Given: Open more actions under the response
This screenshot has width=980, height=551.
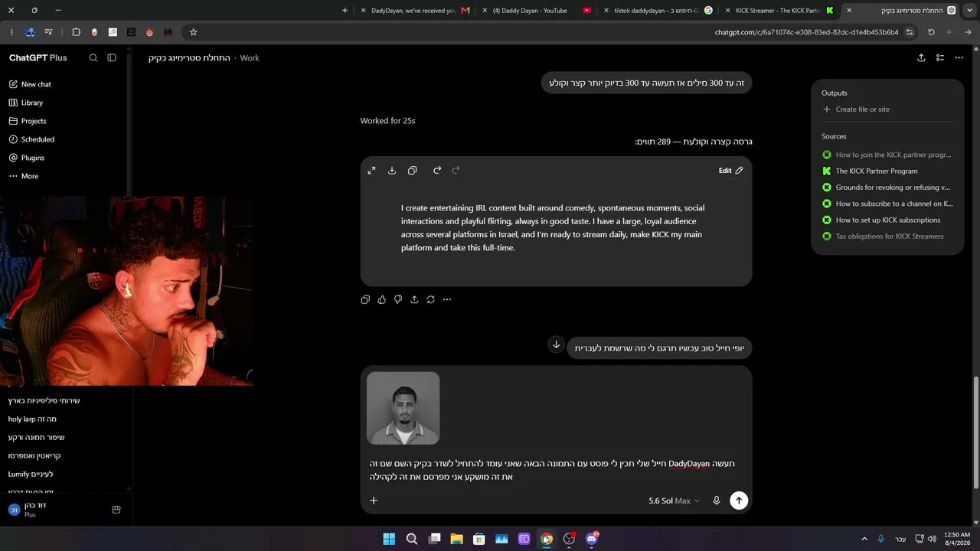Looking at the screenshot, I should tap(447, 299).
